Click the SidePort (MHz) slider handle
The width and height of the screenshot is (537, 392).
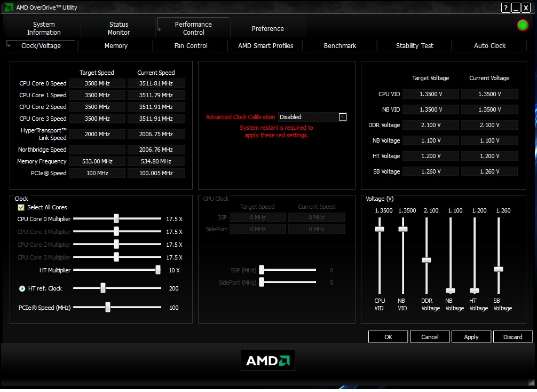coord(262,282)
